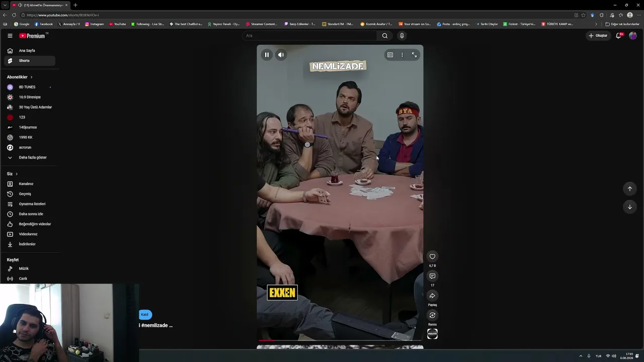
Task: Open the Tarihi Olaylar bookmark
Action: (487, 24)
